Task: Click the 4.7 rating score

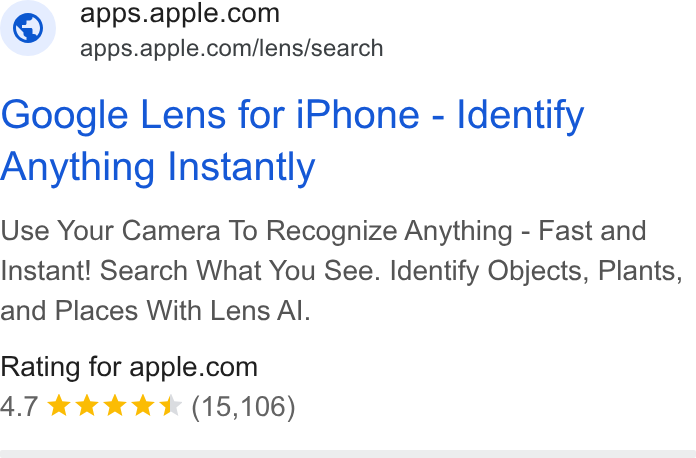Action: (19, 406)
